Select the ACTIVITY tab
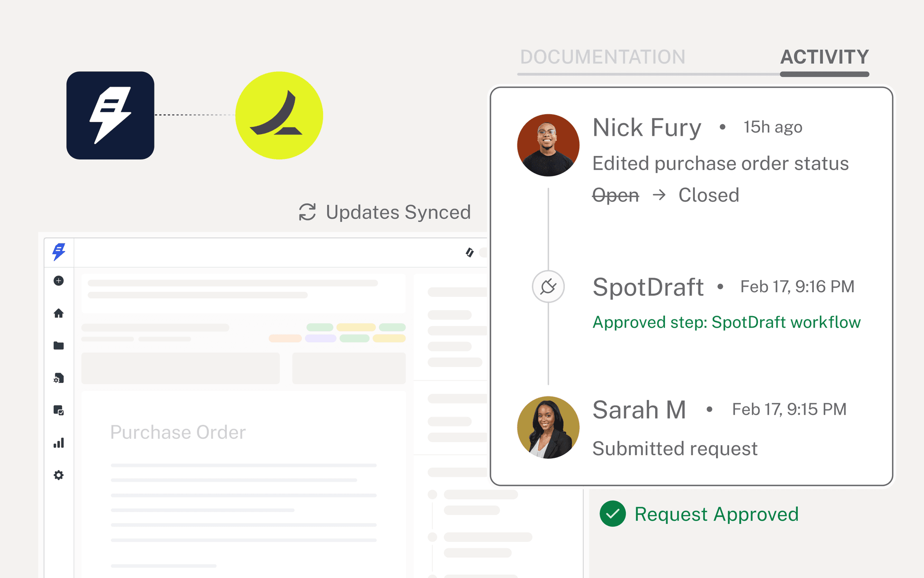 tap(824, 57)
